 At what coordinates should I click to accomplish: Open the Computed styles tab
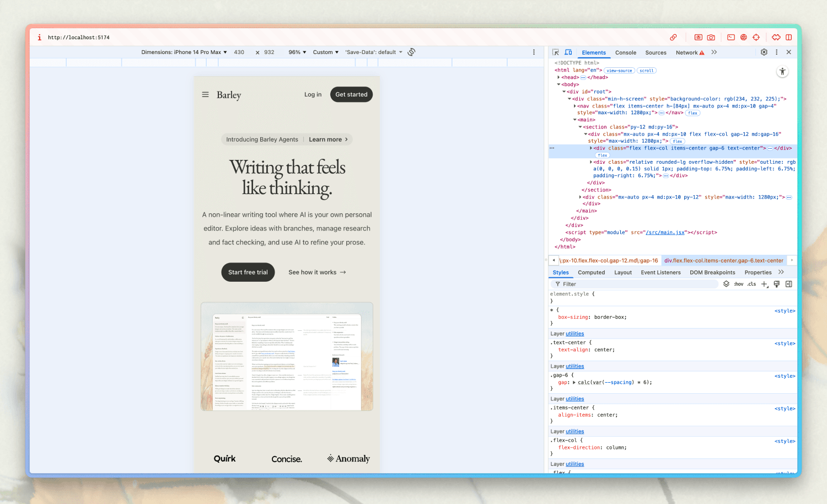coord(591,272)
